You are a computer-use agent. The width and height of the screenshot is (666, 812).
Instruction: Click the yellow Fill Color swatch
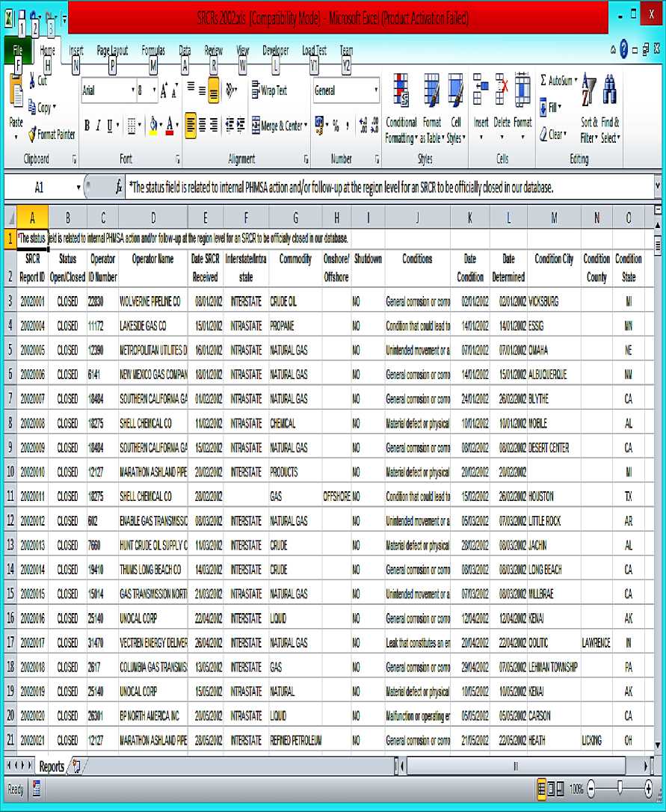[152, 126]
